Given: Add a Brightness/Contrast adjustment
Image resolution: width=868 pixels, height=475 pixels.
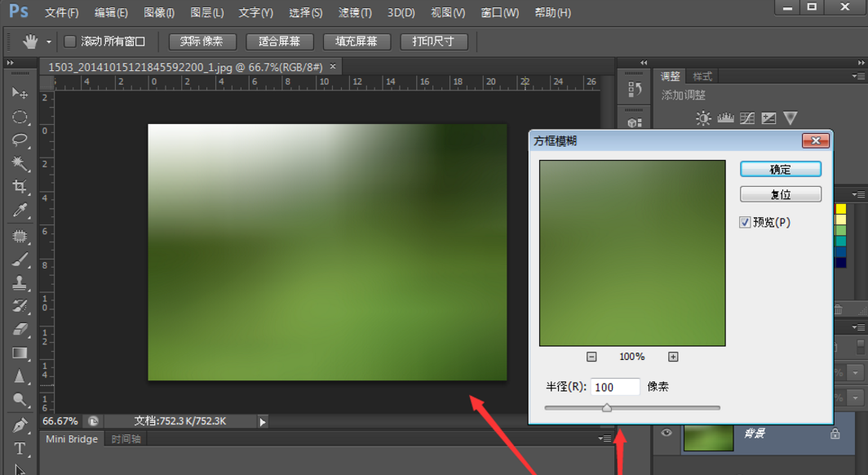Looking at the screenshot, I should pos(703,118).
